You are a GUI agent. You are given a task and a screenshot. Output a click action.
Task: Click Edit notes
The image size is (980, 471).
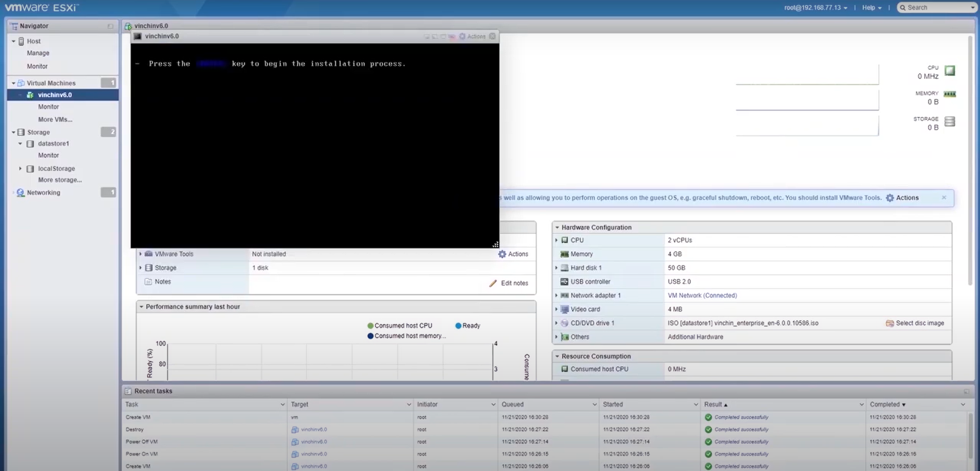click(508, 283)
